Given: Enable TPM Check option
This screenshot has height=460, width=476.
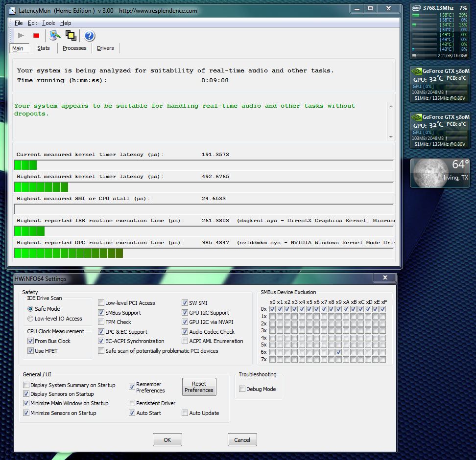Looking at the screenshot, I should pos(101,322).
